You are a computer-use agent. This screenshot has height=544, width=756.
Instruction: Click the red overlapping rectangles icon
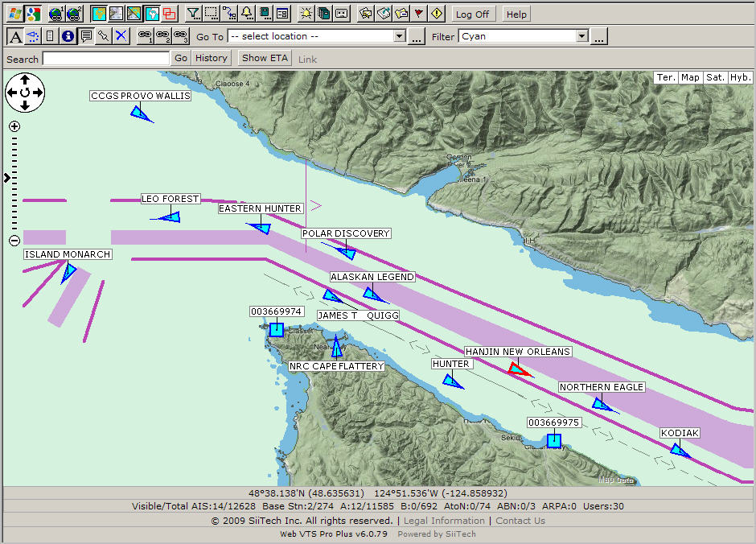170,14
